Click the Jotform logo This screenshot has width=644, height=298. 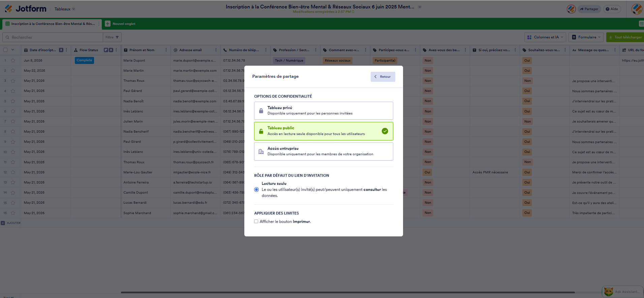[x=26, y=9]
